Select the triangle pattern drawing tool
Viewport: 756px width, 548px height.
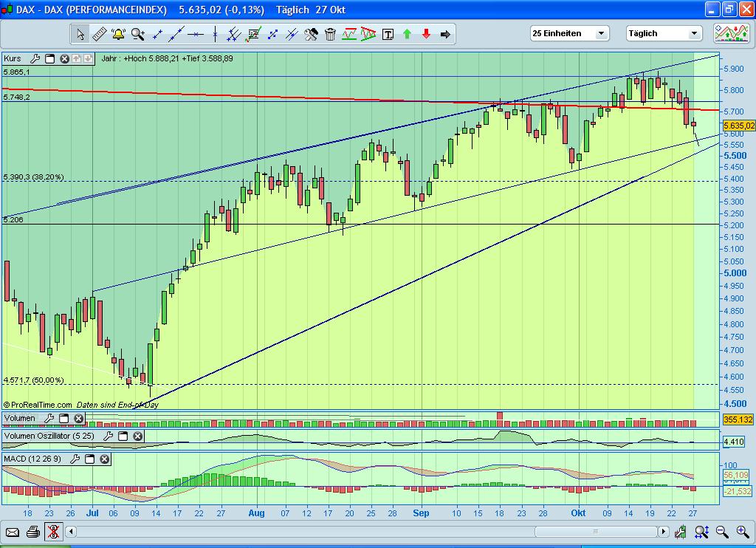(x=368, y=34)
